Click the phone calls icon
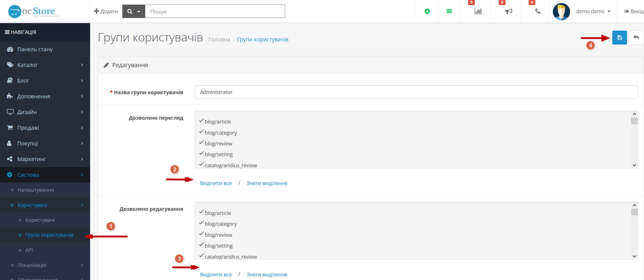This screenshot has height=280, width=644. 538,11
